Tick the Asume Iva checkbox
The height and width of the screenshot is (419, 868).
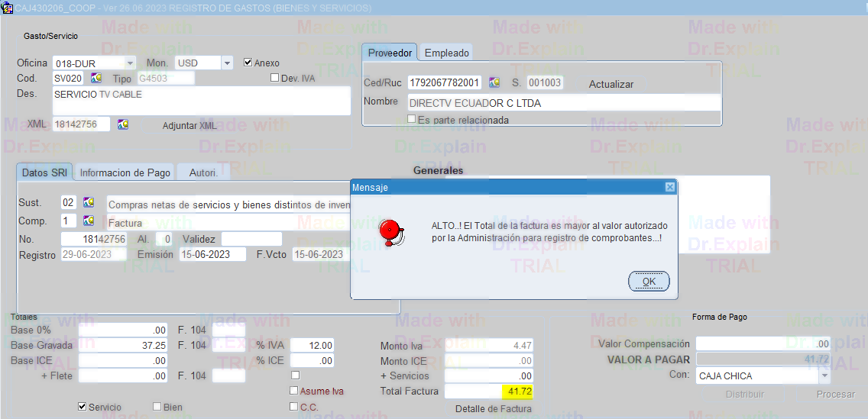tap(294, 391)
